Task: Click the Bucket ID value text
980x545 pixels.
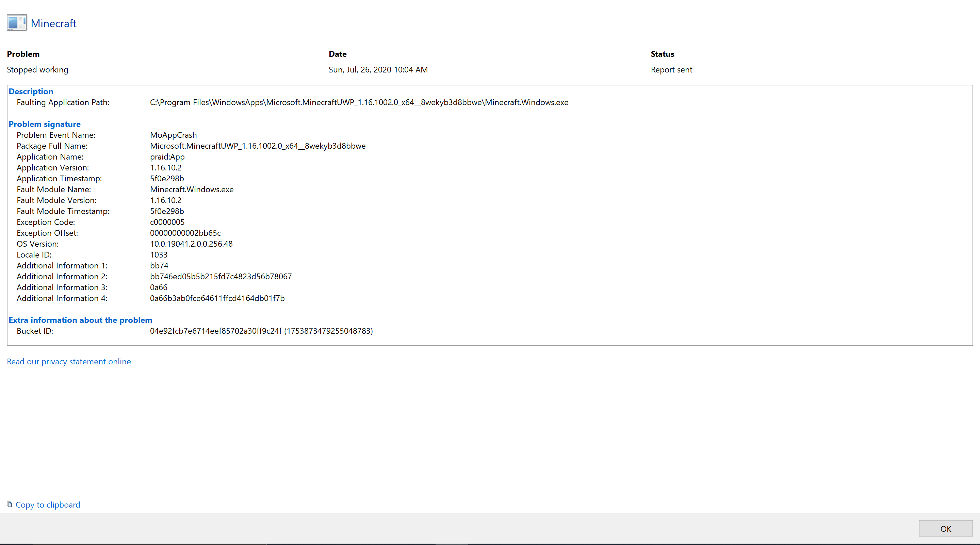Action: click(261, 331)
